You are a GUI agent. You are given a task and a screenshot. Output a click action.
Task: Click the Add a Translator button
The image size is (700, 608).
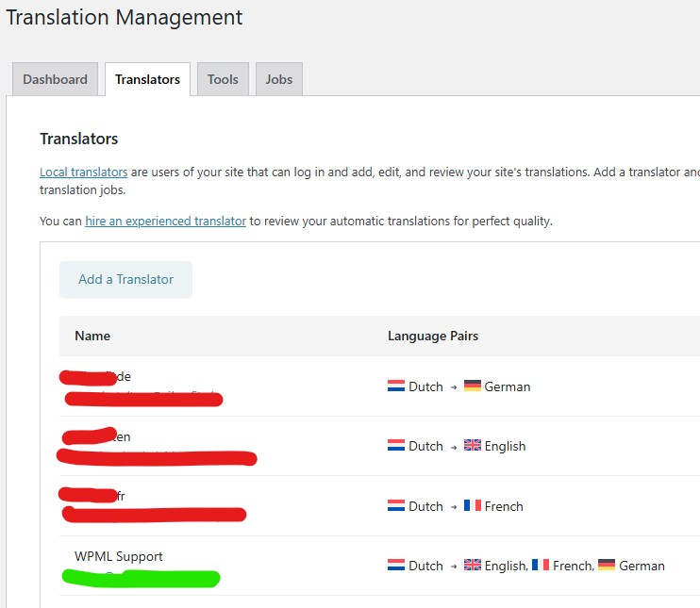click(x=125, y=280)
